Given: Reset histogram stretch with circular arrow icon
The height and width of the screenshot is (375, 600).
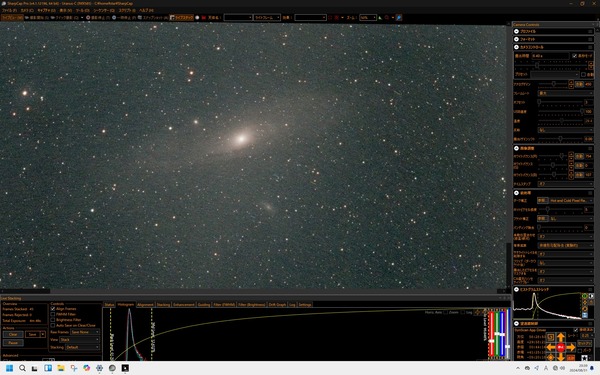Looking at the screenshot, I should 584,309.
